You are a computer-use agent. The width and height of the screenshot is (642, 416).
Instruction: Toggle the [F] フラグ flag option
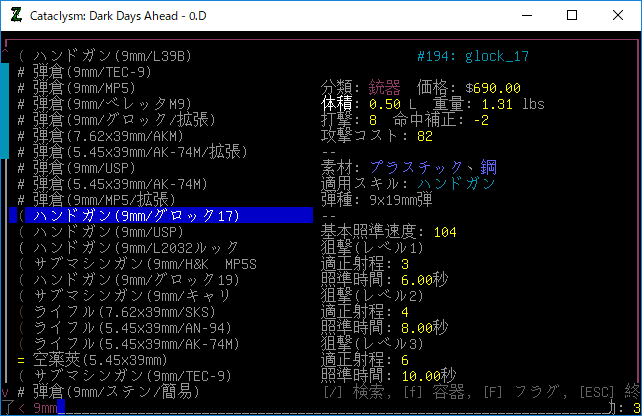519,391
